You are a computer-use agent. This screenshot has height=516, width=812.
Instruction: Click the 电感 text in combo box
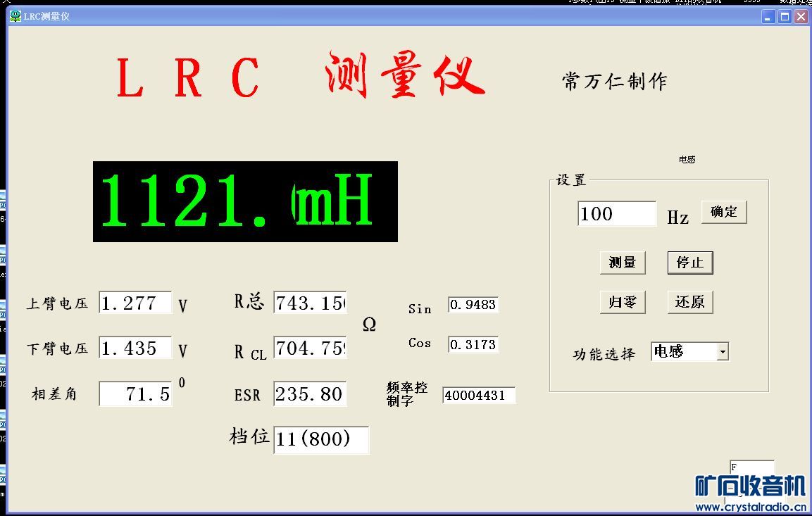coord(668,351)
